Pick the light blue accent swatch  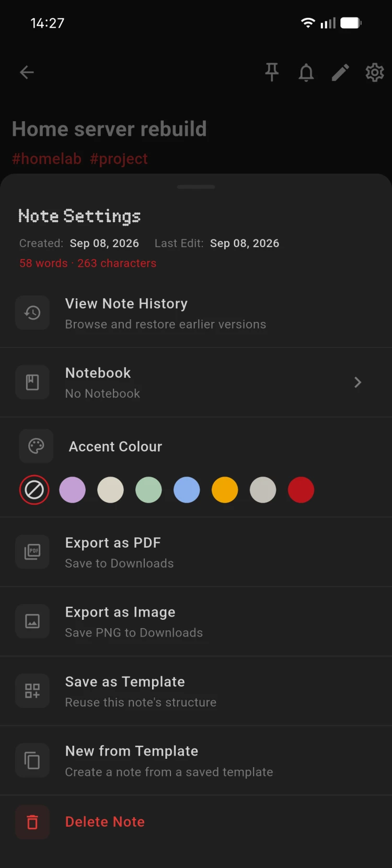187,490
